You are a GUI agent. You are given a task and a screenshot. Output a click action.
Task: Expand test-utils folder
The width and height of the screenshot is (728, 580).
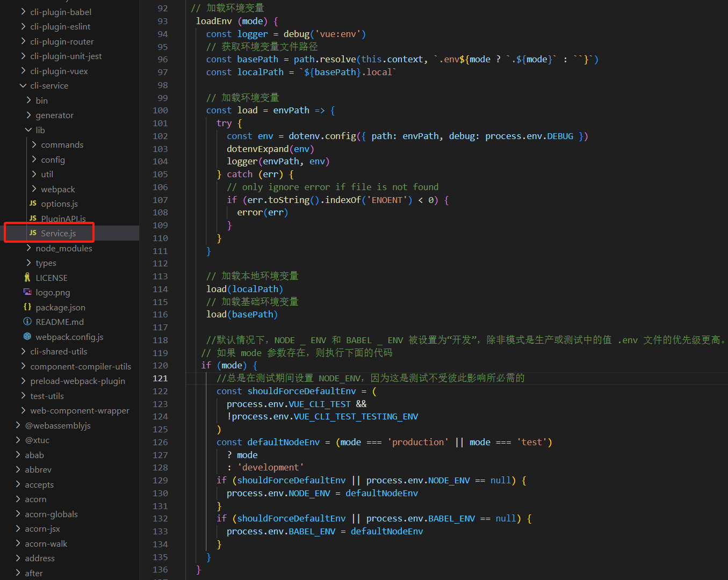[x=23, y=396]
